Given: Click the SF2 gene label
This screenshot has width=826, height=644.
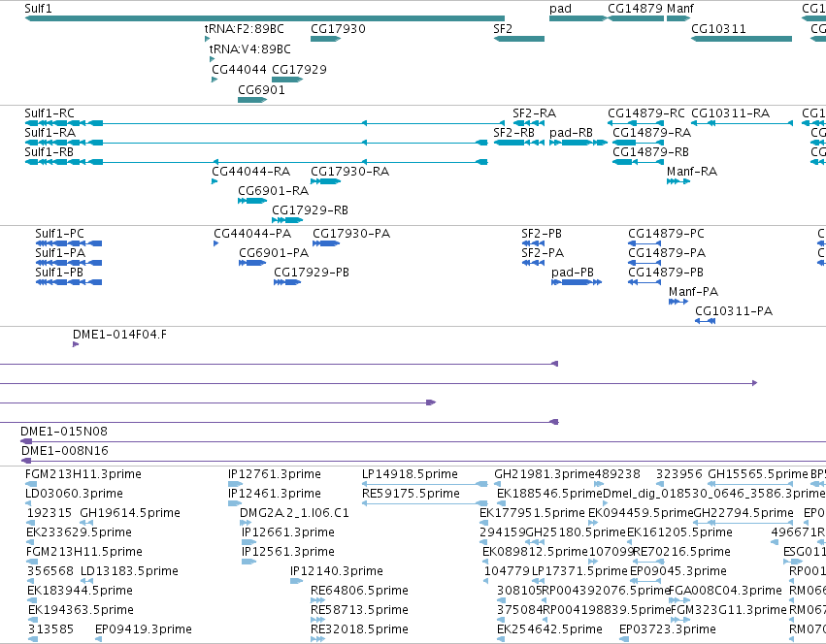Looking at the screenshot, I should (x=503, y=29).
